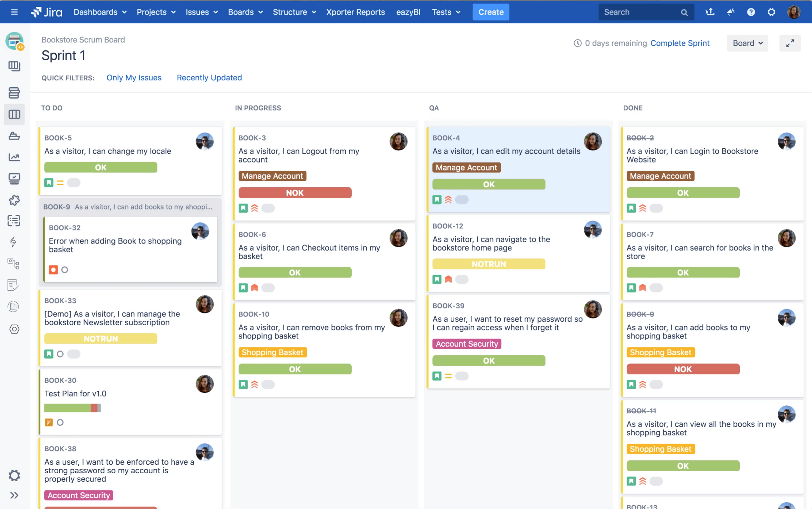Toggle the gray switch on the BOOK-5 card
Viewport: 812px width, 509px height.
[73, 182]
